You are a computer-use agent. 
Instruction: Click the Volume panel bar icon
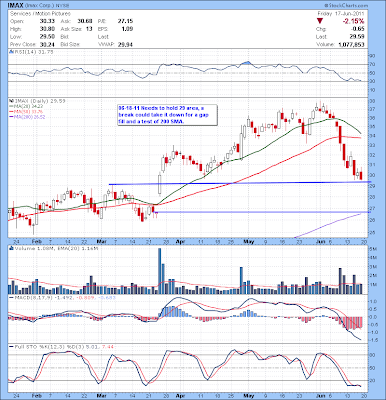[11, 248]
